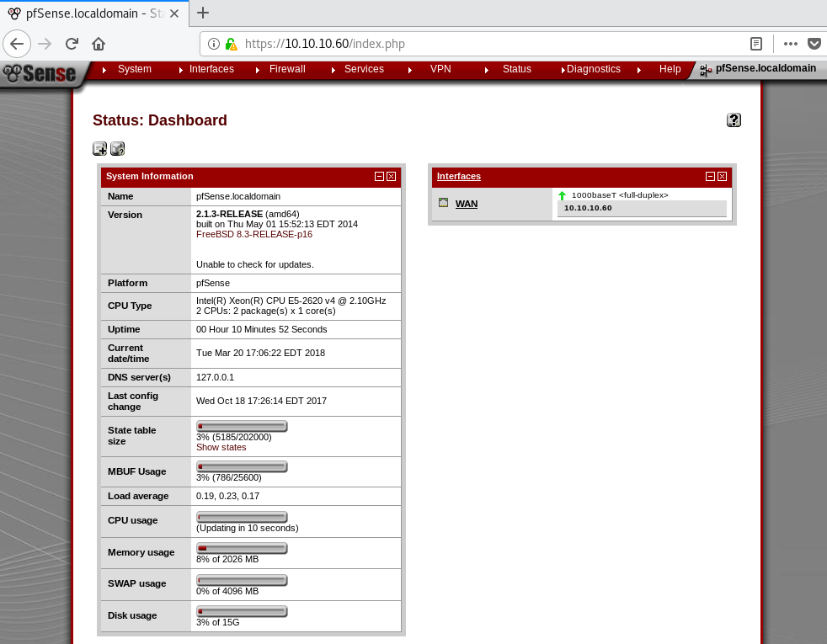
Task: Click the Show states link
Action: pos(221,447)
